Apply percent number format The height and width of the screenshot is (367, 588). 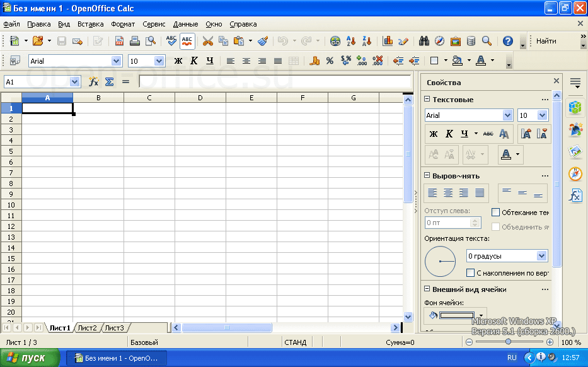click(x=330, y=61)
